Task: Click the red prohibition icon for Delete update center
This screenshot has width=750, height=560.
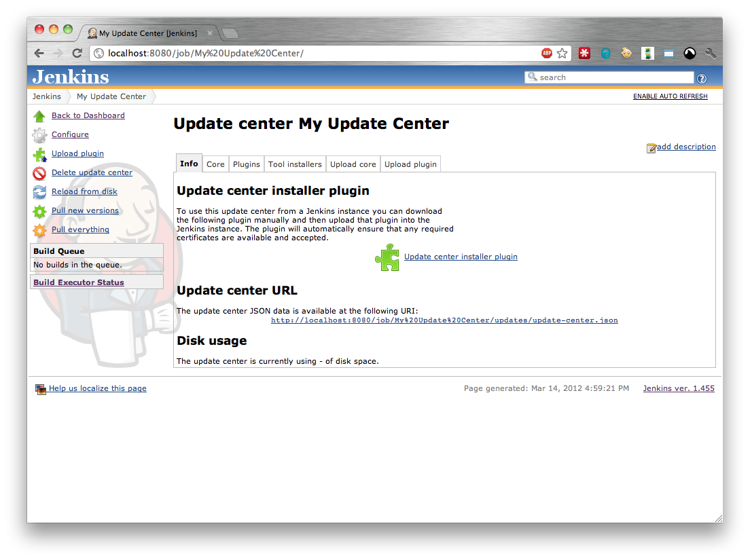Action: [x=39, y=174]
